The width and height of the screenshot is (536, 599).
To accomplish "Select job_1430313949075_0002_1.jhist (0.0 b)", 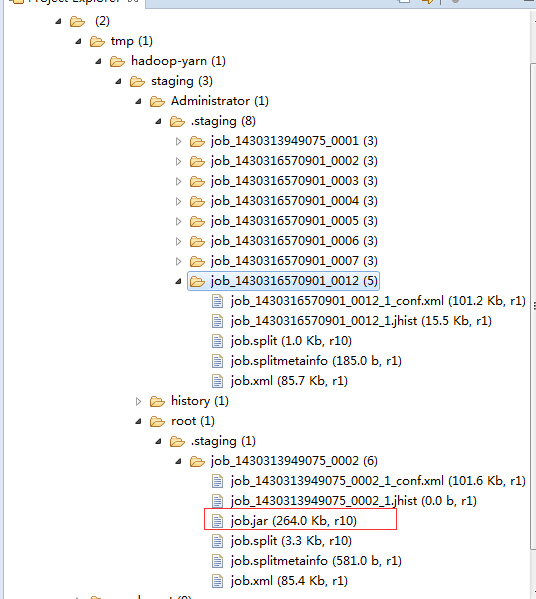I will click(353, 501).
